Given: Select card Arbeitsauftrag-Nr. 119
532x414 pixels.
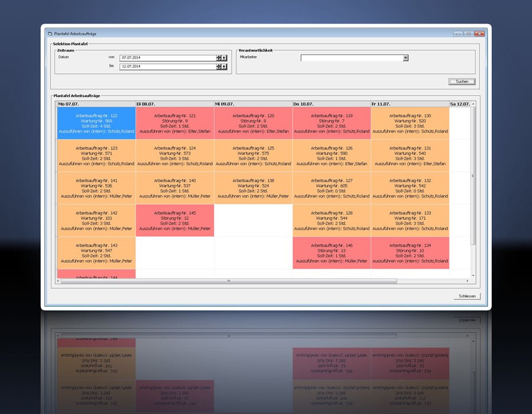Looking at the screenshot, I should 332,123.
